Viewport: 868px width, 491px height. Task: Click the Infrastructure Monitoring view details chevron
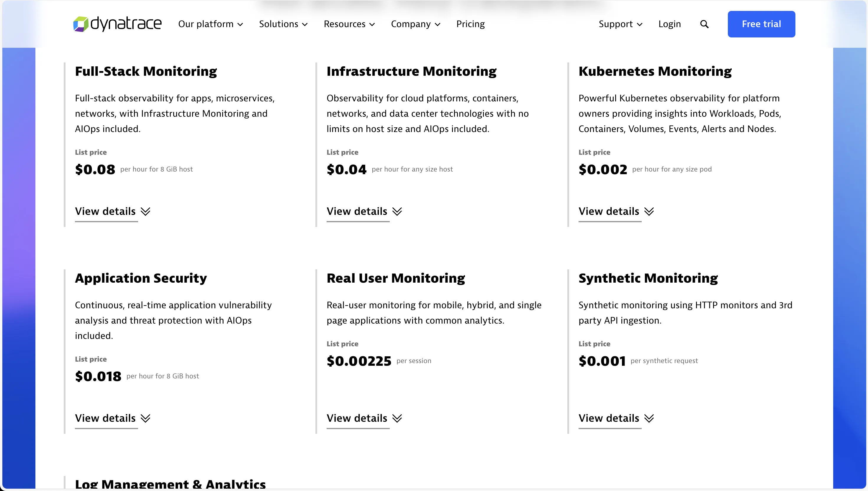pyautogui.click(x=397, y=212)
